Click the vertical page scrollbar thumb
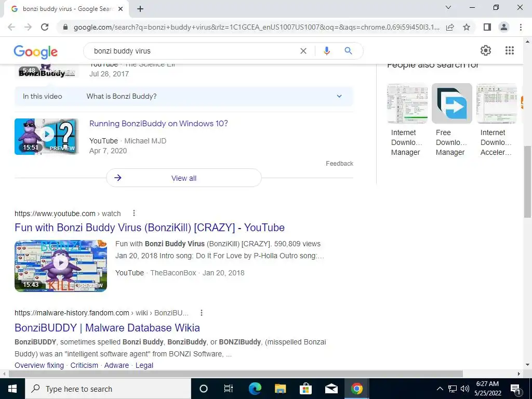Viewport: 532px width, 399px height. [x=527, y=182]
